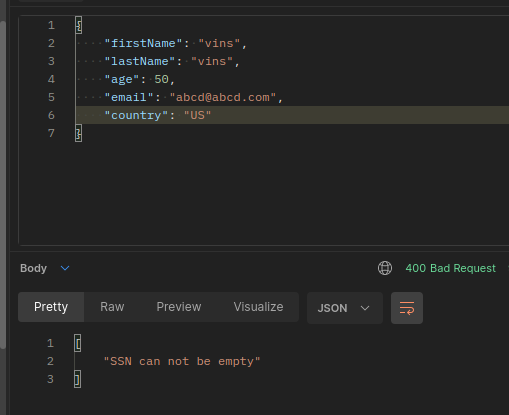
Task: Click the closing brace on line 7
Action: (79, 133)
